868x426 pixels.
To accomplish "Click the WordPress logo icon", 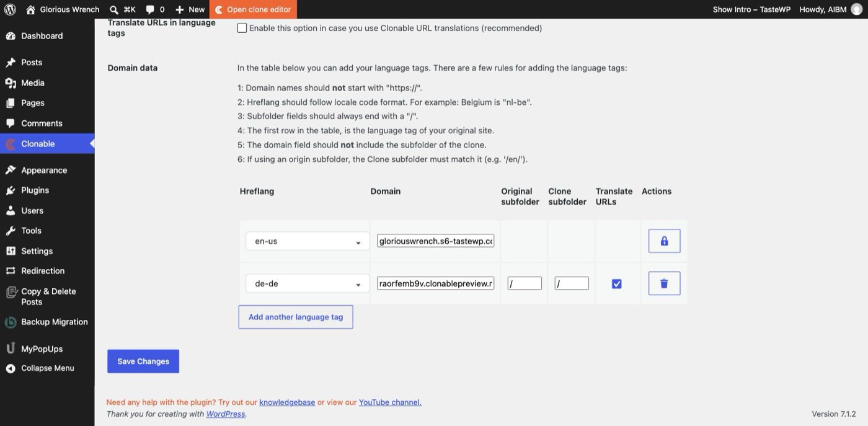I will click(x=10, y=9).
